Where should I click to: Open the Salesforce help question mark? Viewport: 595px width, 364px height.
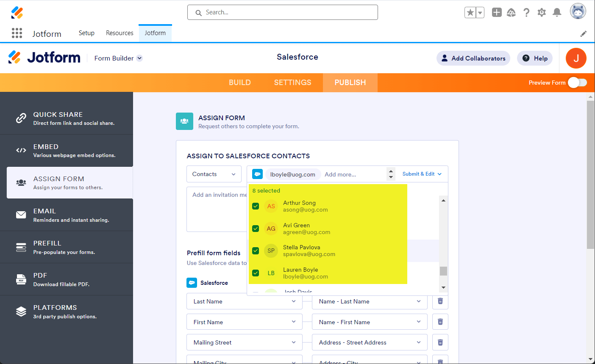pyautogui.click(x=526, y=12)
